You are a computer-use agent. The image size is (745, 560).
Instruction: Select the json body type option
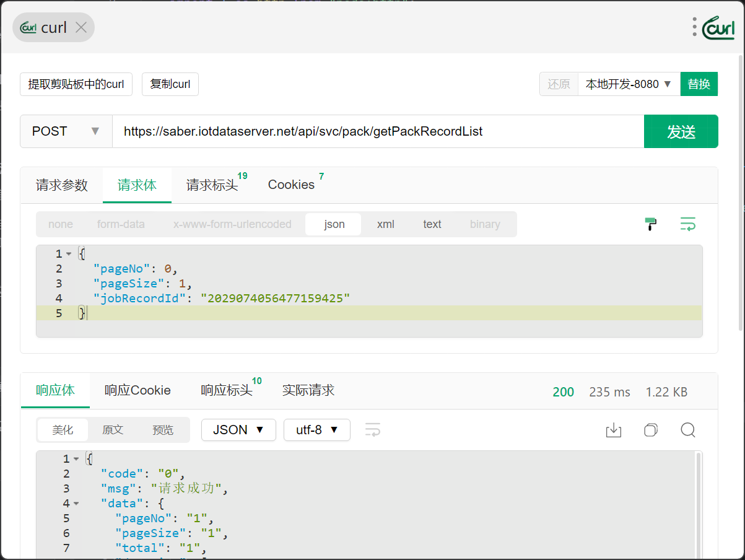pos(334,224)
